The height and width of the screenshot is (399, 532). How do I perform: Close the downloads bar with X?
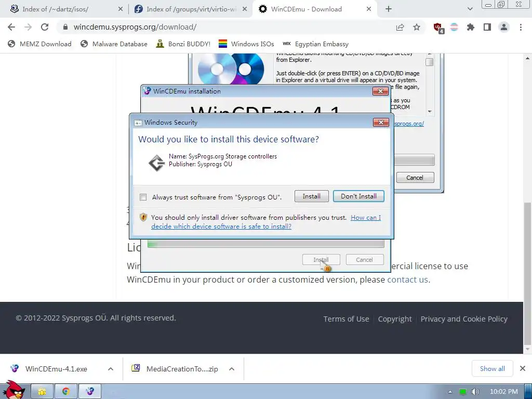pos(523,368)
